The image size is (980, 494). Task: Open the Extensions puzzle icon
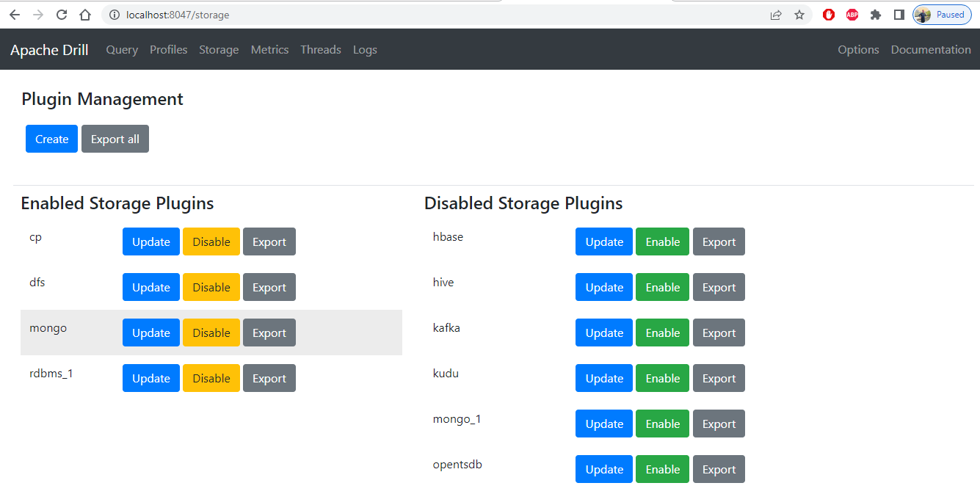(876, 15)
